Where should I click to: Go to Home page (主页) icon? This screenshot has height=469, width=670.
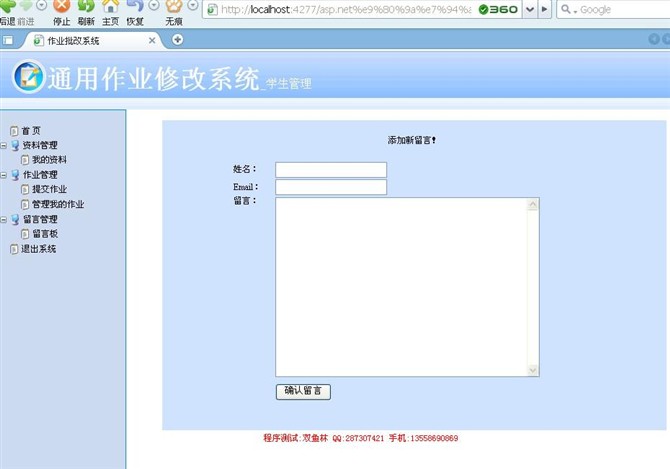(111, 6)
